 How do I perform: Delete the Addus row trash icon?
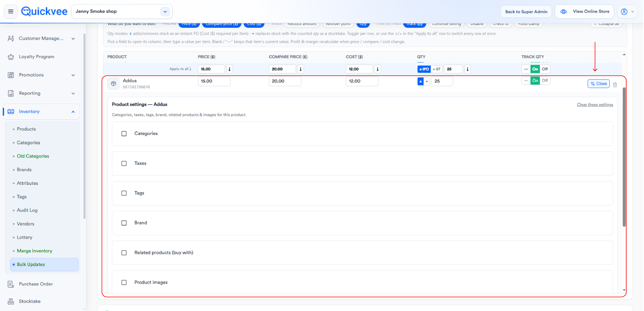click(x=615, y=85)
